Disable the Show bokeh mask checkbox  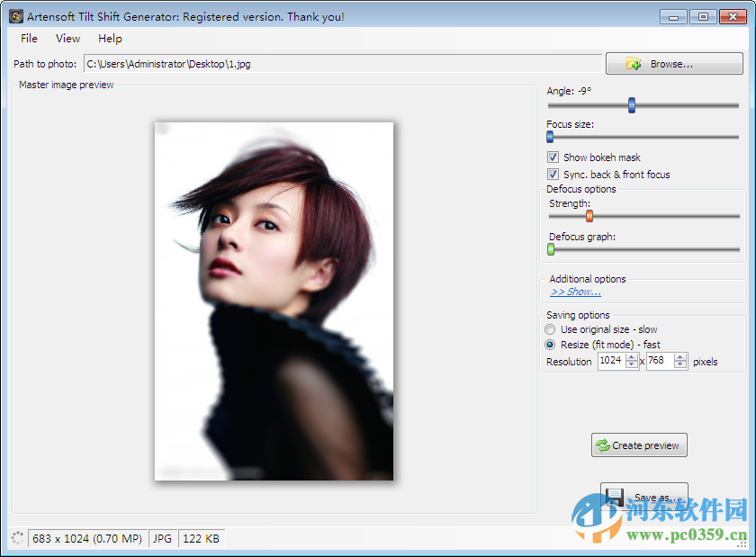[553, 156]
